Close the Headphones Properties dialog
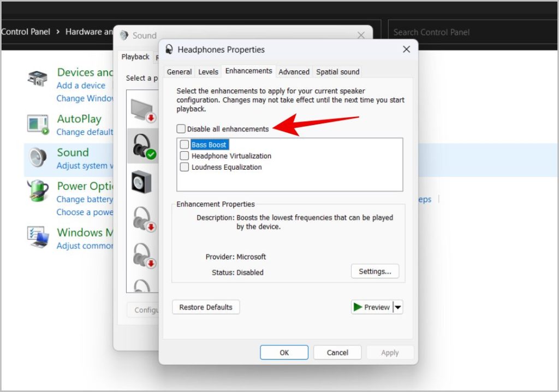Image resolution: width=559 pixels, height=392 pixels. [406, 49]
